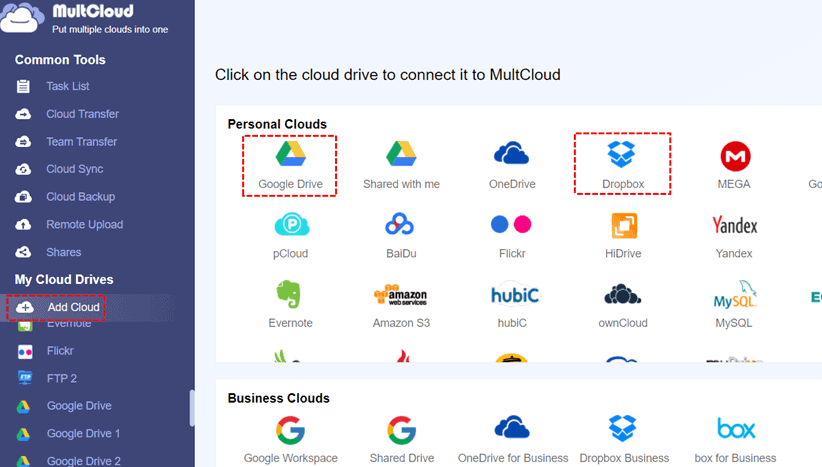Choose Dropbox under Personal Clouds

(x=623, y=164)
